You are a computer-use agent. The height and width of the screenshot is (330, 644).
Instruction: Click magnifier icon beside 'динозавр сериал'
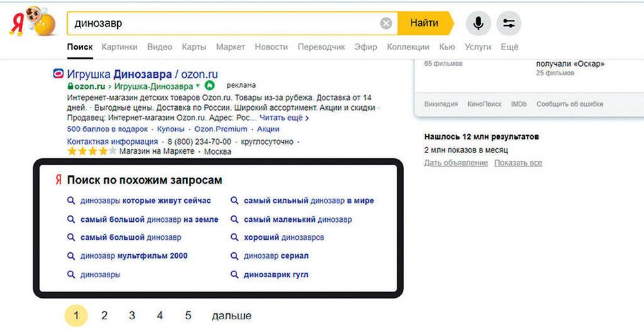click(234, 256)
